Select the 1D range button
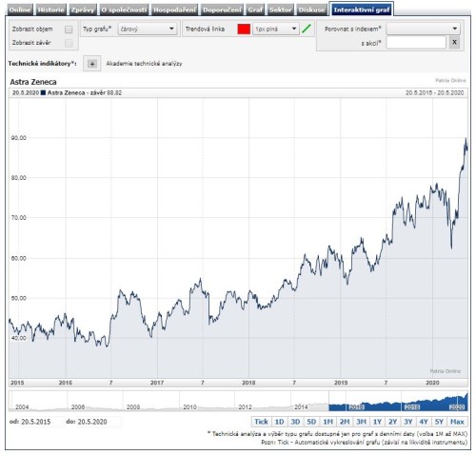Image resolution: width=476 pixels, height=455 pixels. tap(279, 422)
